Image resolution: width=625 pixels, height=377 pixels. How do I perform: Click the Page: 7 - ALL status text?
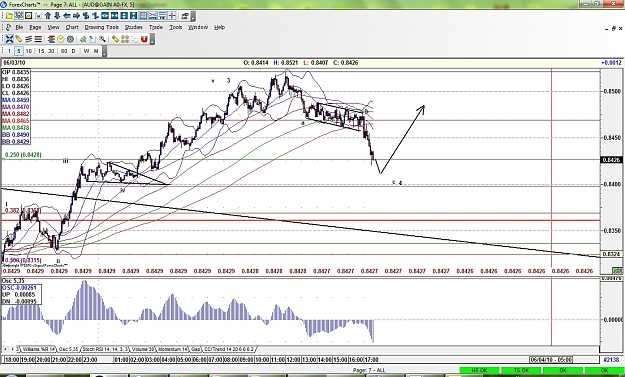tap(369, 370)
